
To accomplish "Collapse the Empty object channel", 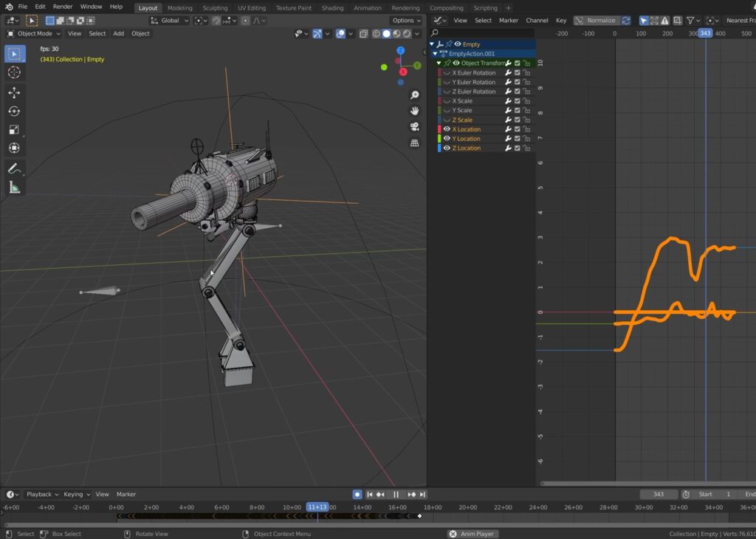I will 432,44.
